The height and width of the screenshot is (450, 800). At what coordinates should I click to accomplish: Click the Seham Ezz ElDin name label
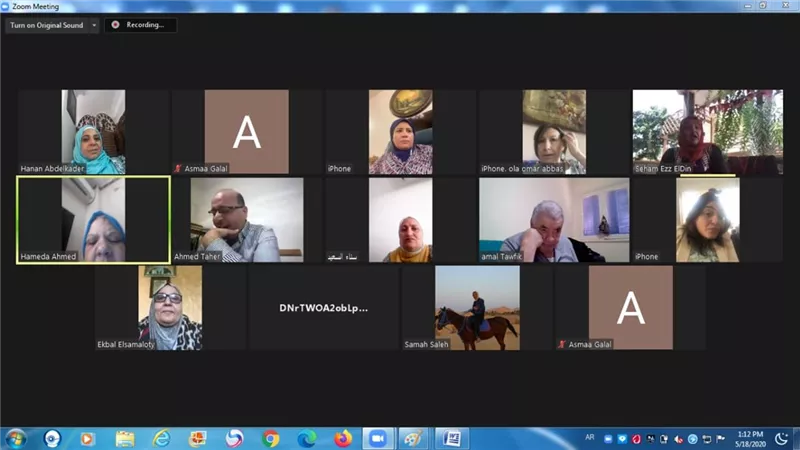[663, 168]
